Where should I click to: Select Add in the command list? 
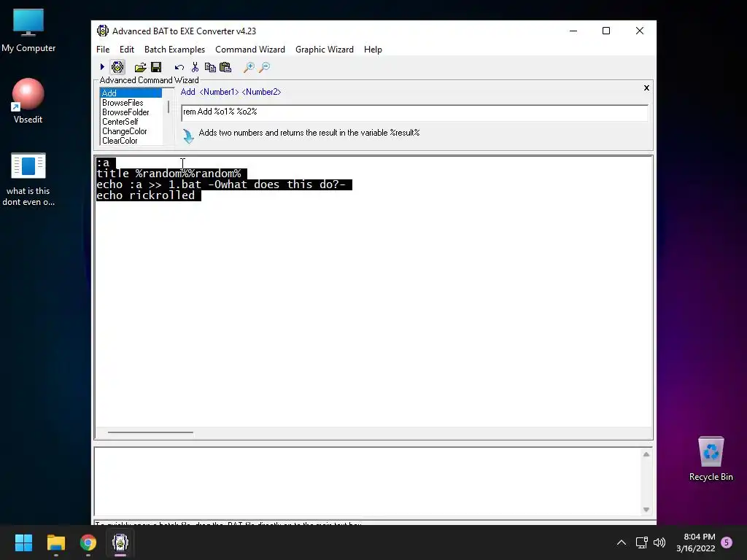pos(131,93)
